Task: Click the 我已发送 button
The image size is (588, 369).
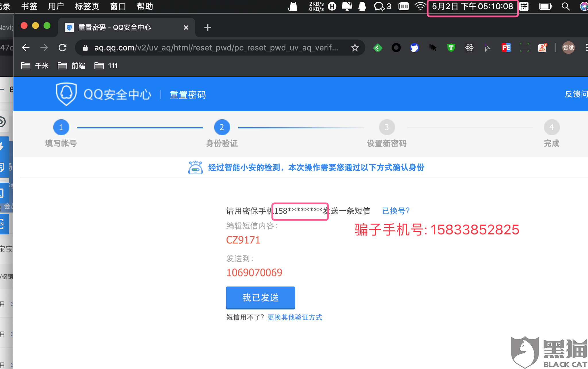Action: tap(260, 298)
